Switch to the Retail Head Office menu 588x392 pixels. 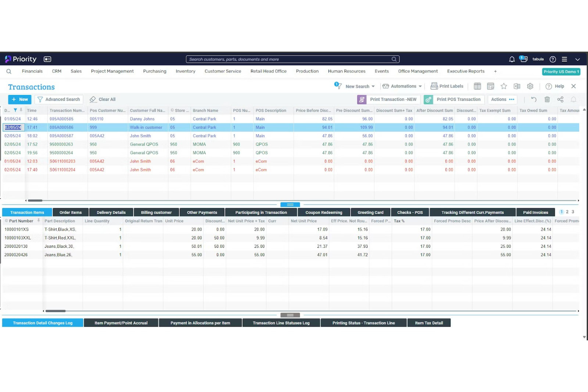click(x=268, y=71)
